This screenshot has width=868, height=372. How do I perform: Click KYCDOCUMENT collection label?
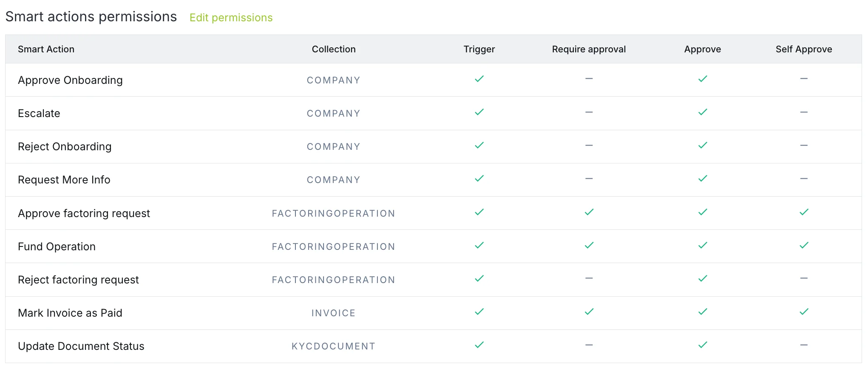point(334,346)
